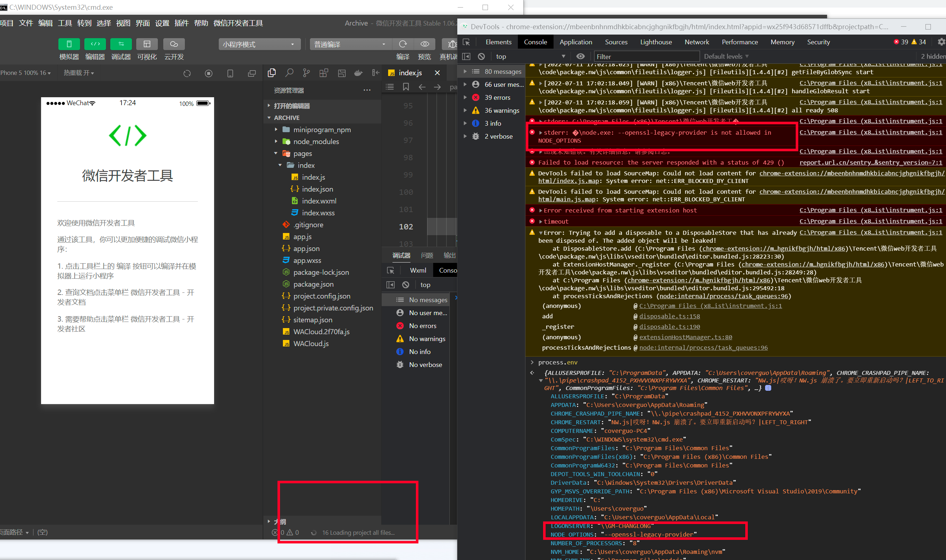946x560 pixels.
Task: Open the 工具 menu in menu bar
Action: pyautogui.click(x=65, y=23)
